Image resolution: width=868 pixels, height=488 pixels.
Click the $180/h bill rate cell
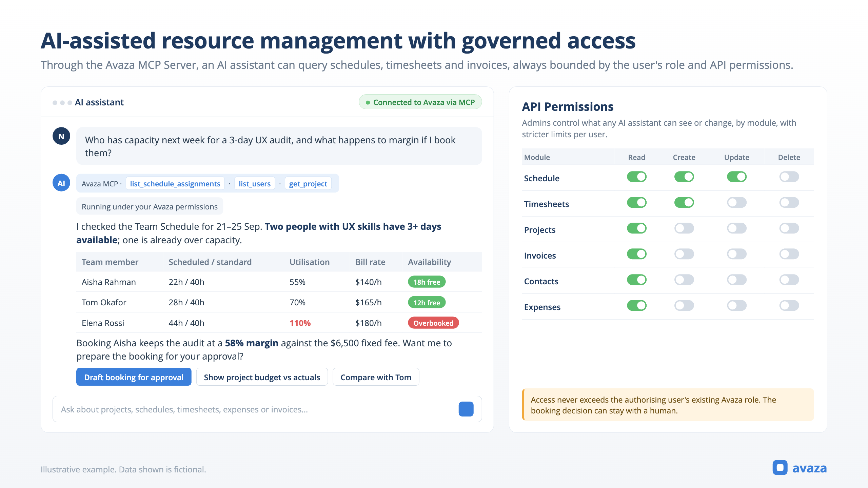tap(368, 323)
